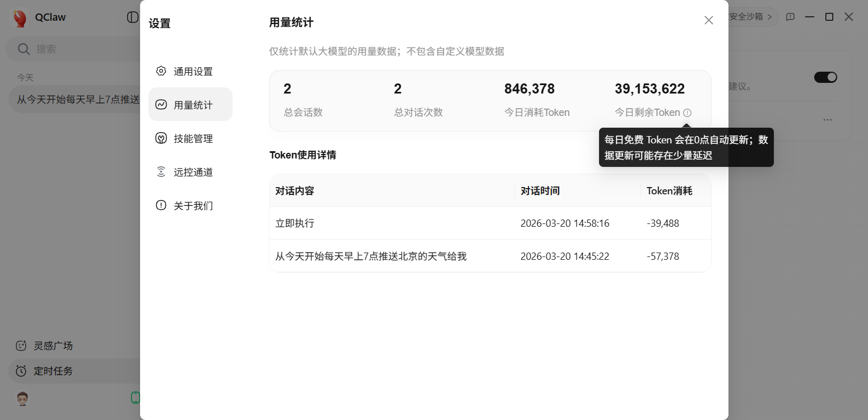This screenshot has height=420, width=868.
Task: Click the 灵感广场 smiley icon
Action: pos(21,346)
